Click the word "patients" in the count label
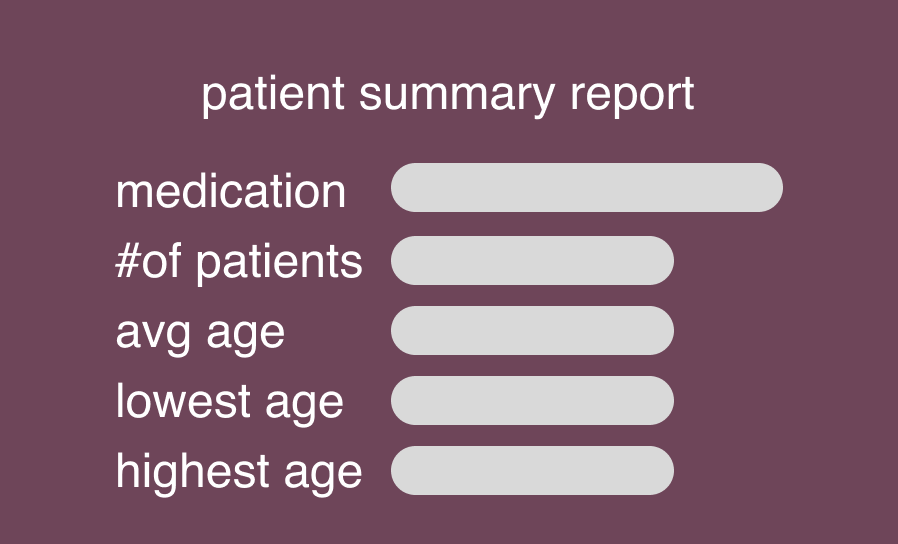 tap(279, 262)
